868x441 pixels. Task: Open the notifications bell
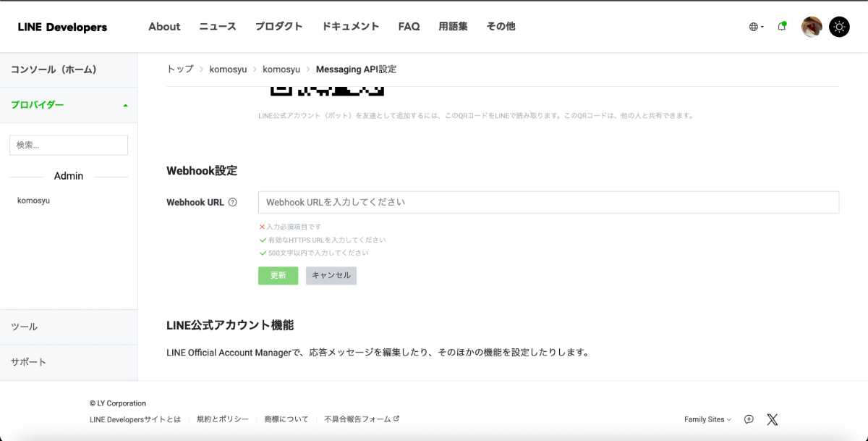pyautogui.click(x=782, y=26)
